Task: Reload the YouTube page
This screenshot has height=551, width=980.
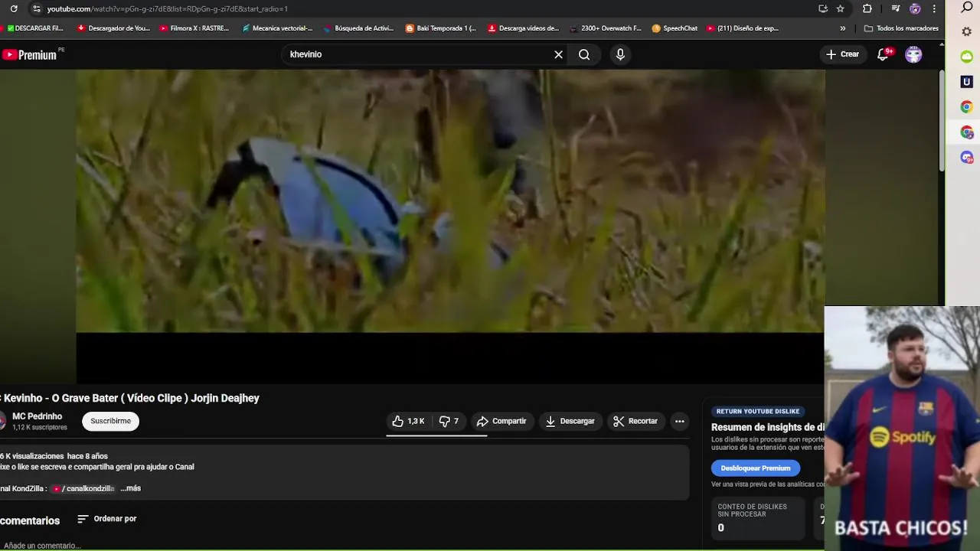Action: point(14,8)
